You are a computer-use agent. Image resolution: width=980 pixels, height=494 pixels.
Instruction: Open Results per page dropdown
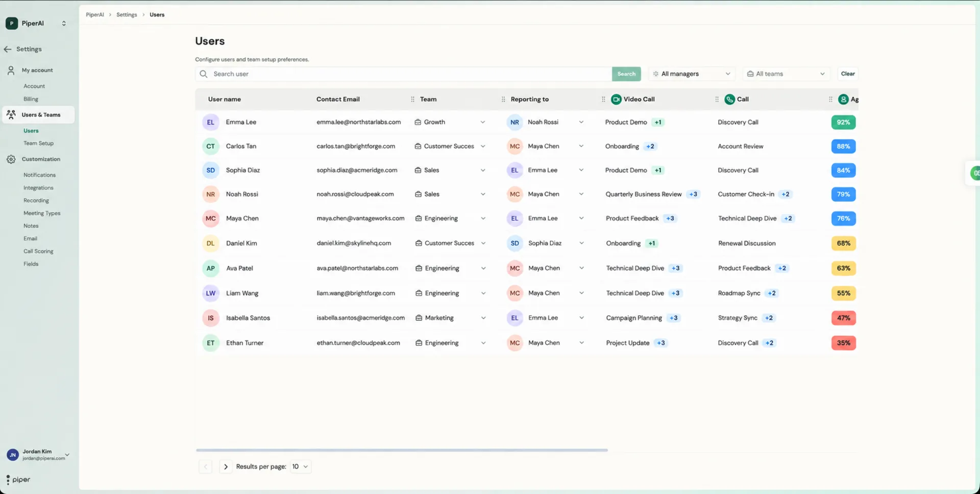(300, 466)
